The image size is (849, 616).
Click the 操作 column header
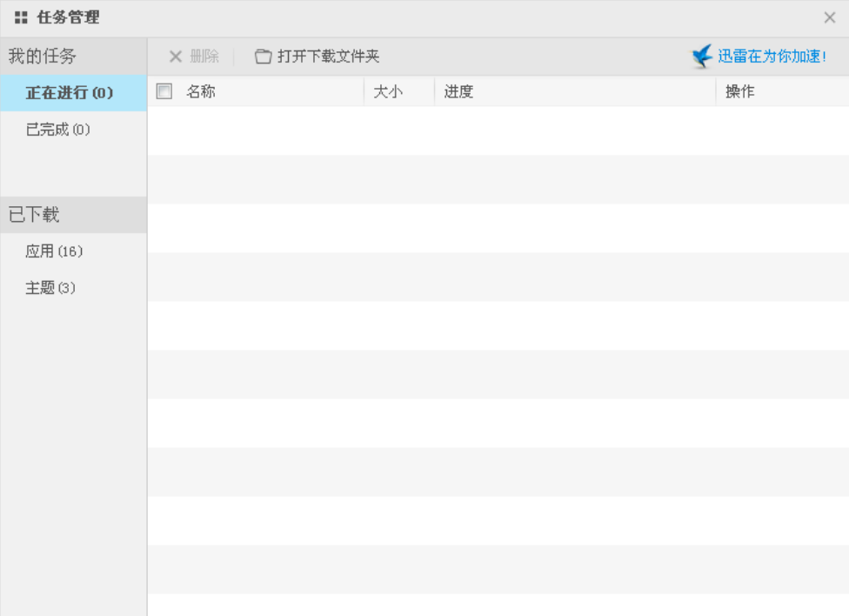[739, 91]
